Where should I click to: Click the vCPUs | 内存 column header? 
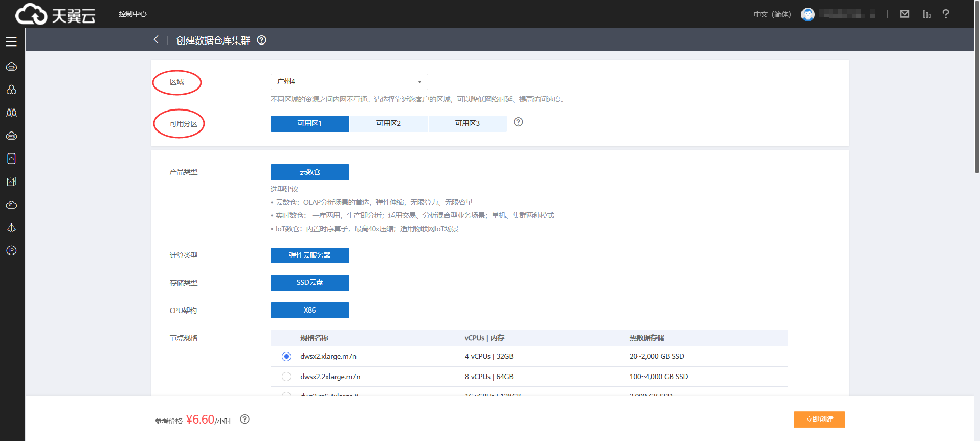pos(484,338)
